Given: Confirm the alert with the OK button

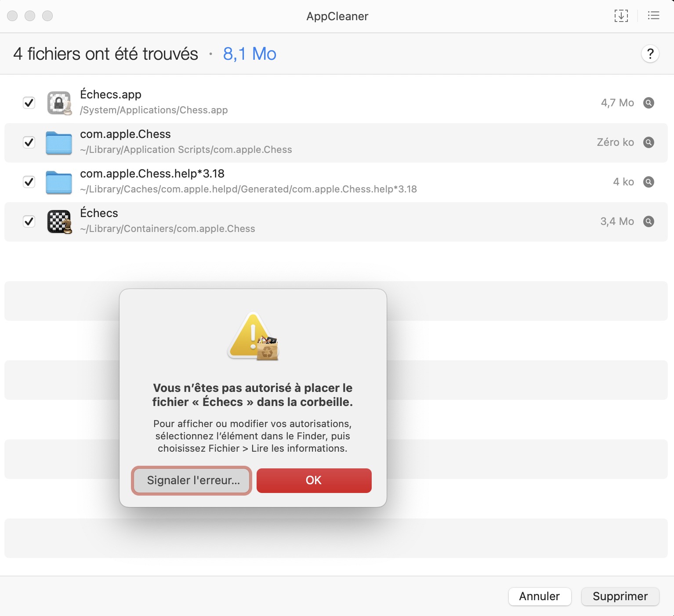Looking at the screenshot, I should [314, 481].
